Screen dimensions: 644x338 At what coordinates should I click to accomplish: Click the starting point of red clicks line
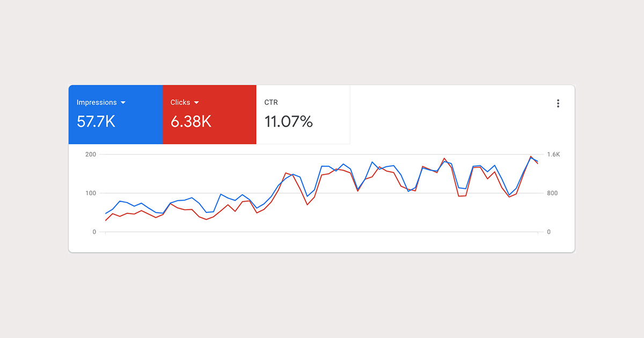click(x=106, y=221)
